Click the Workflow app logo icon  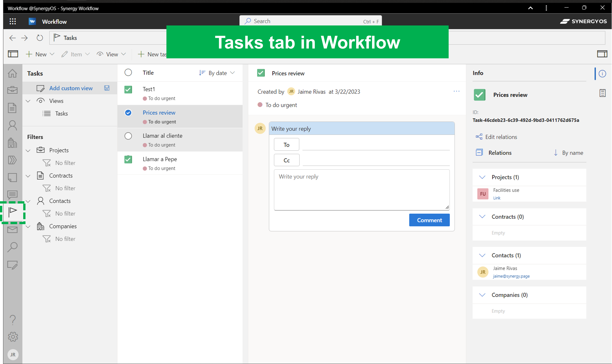point(32,22)
